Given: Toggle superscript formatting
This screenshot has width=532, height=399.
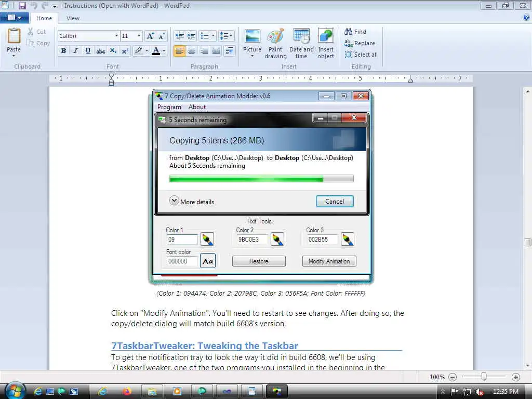Looking at the screenshot, I should pos(125,51).
